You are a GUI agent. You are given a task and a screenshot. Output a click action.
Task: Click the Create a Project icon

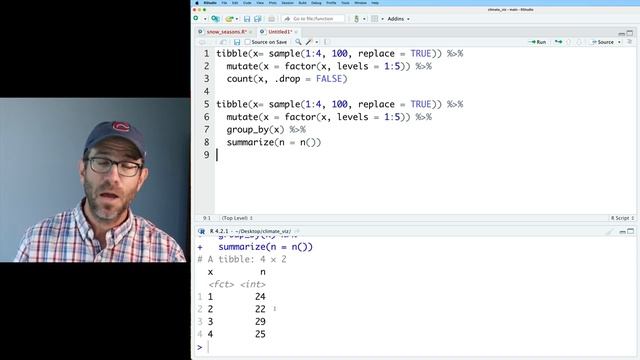pos(215,19)
